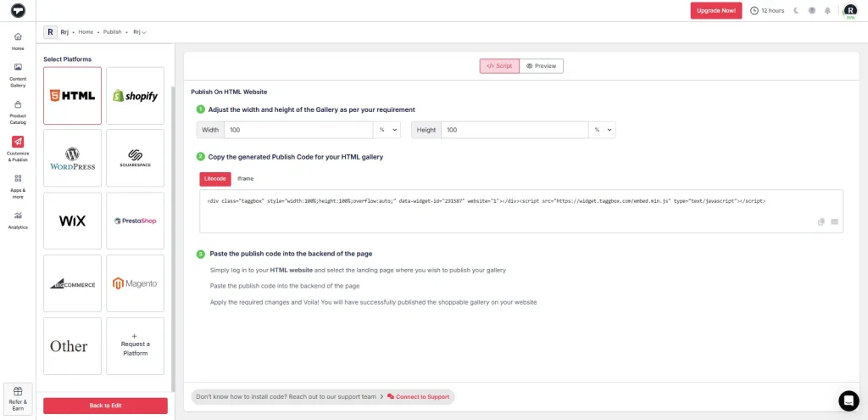Click the Width value input field
This screenshot has width=868, height=420.
pos(299,130)
